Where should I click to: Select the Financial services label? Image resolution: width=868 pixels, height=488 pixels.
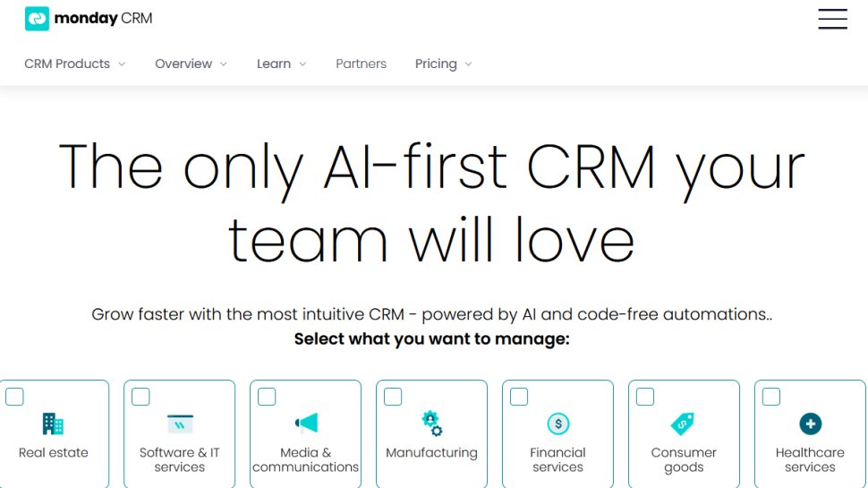(558, 459)
